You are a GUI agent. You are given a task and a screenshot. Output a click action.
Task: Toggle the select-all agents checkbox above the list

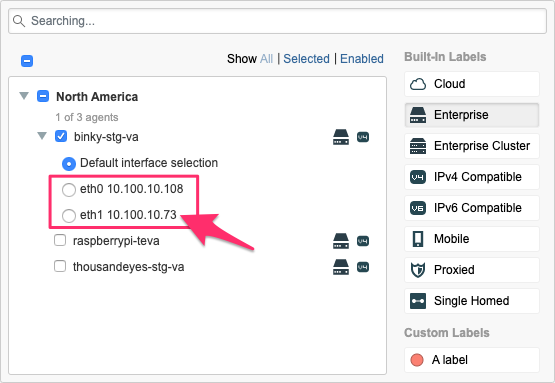click(27, 61)
